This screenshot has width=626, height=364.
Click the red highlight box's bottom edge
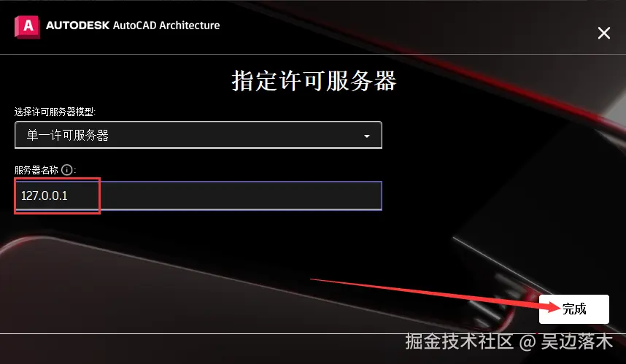point(57,213)
